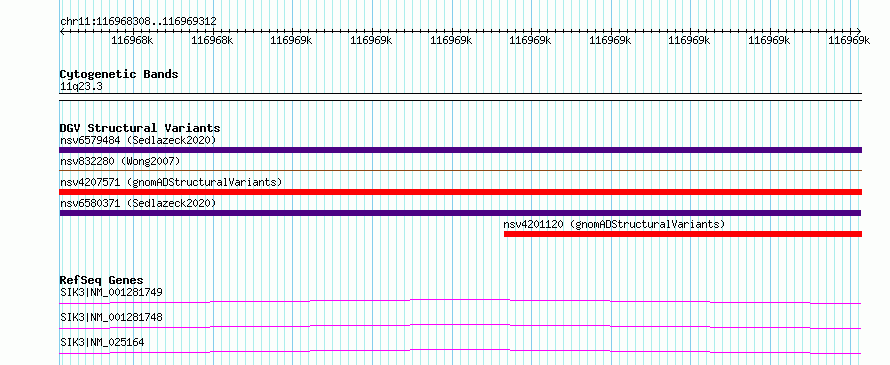Open variant nsv4201120 gnomAD label
The width and height of the screenshot is (890, 365).
(614, 224)
